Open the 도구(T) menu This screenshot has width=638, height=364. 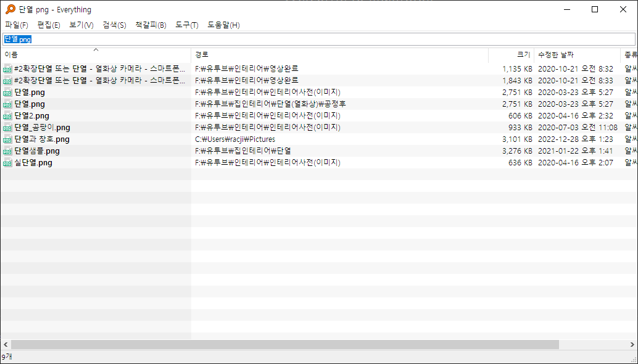tap(187, 25)
